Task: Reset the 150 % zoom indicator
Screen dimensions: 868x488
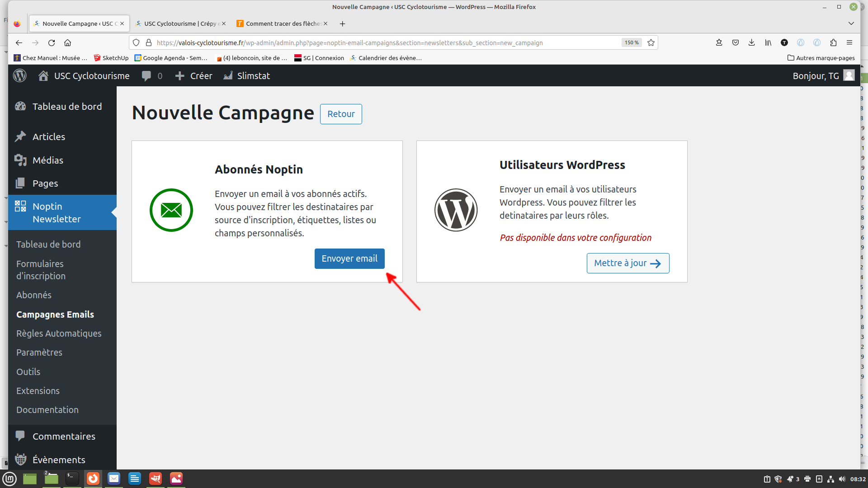Action: (632, 42)
